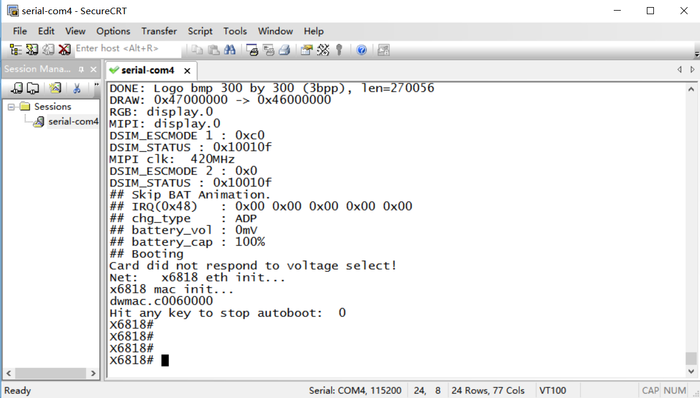Image resolution: width=700 pixels, height=398 pixels.
Task: Click the '## Booting' terminal line
Action: click(146, 254)
